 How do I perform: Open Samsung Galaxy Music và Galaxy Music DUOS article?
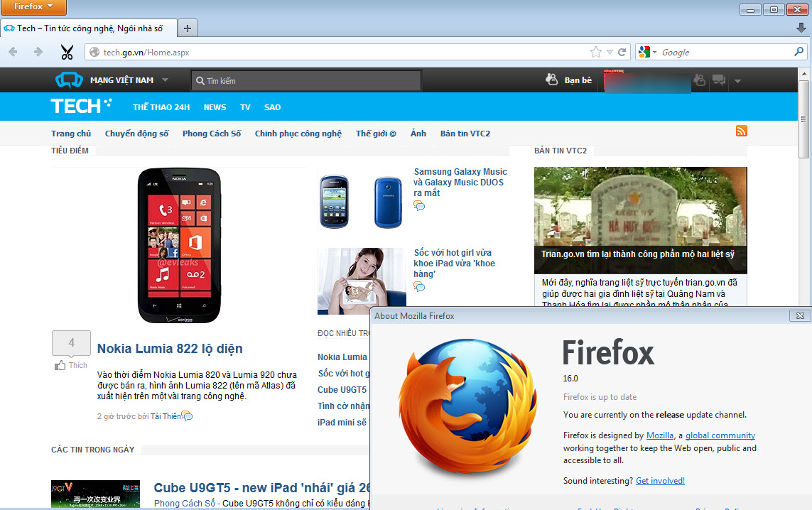tap(460, 183)
